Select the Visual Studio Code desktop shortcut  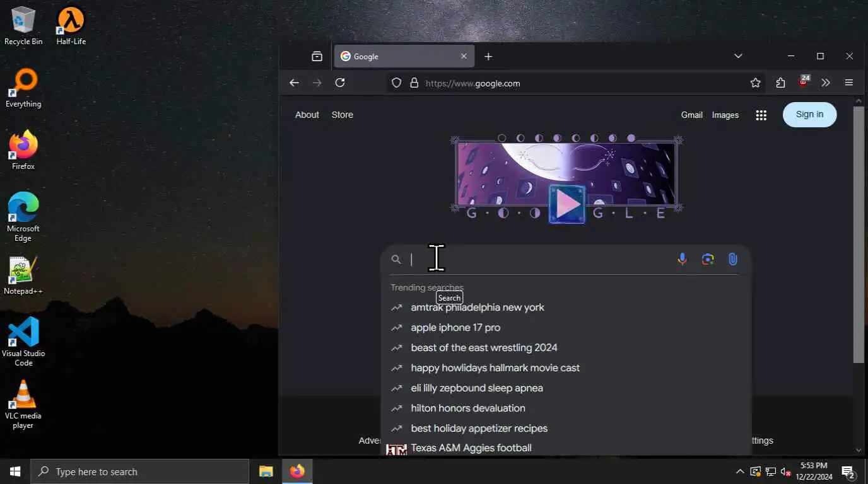pos(23,342)
